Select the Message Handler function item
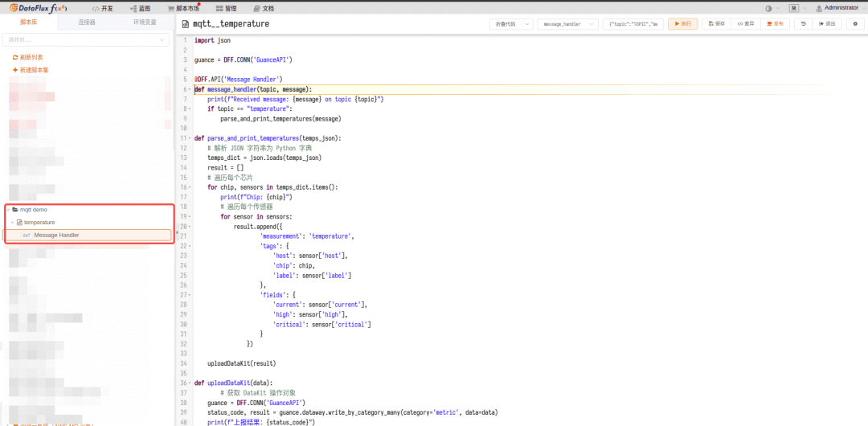This screenshot has height=426, width=868. tap(88, 236)
